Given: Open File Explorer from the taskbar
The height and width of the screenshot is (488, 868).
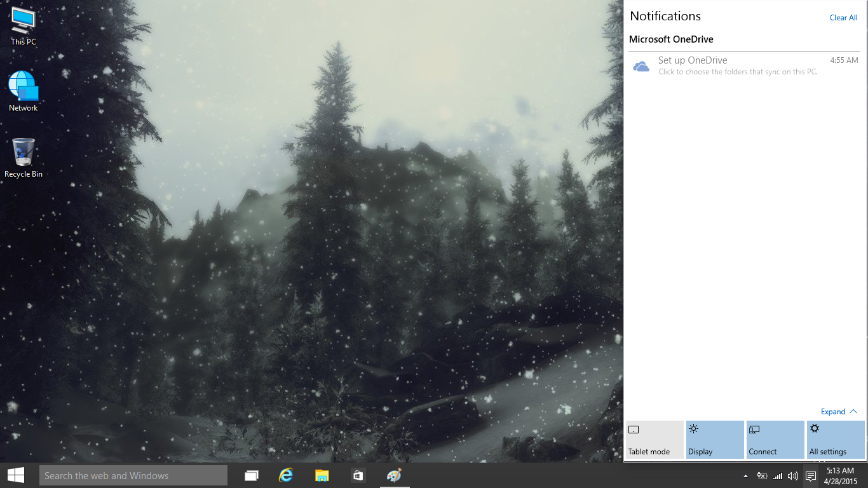Looking at the screenshot, I should tap(322, 475).
